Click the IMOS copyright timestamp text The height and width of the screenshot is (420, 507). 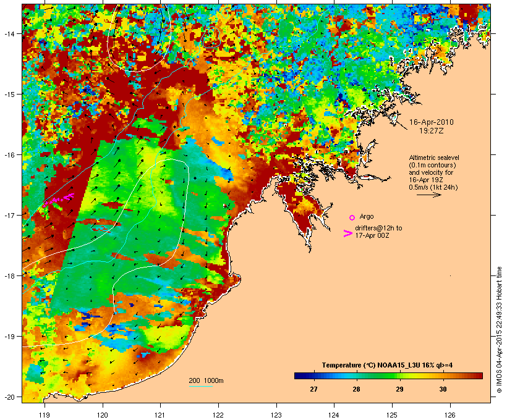coord(499,330)
